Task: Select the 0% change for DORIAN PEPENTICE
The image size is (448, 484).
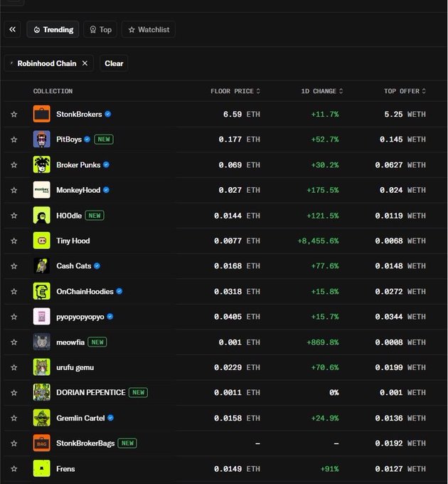Action: (x=334, y=393)
